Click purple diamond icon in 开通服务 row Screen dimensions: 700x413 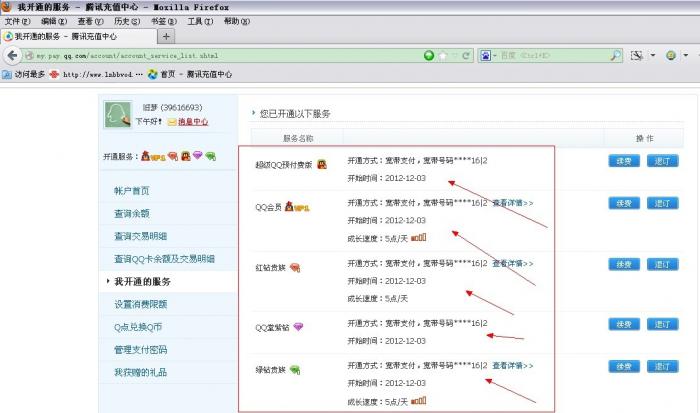[198, 155]
